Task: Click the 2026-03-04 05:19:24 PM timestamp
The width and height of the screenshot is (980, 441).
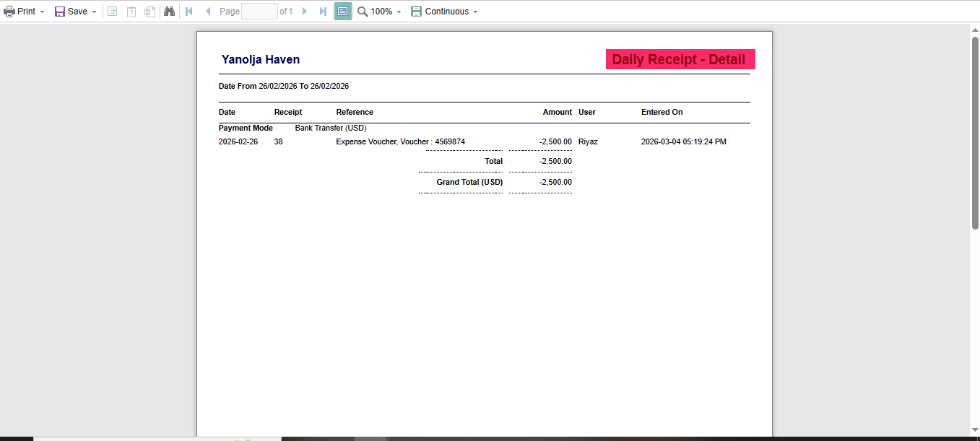Action: 684,141
